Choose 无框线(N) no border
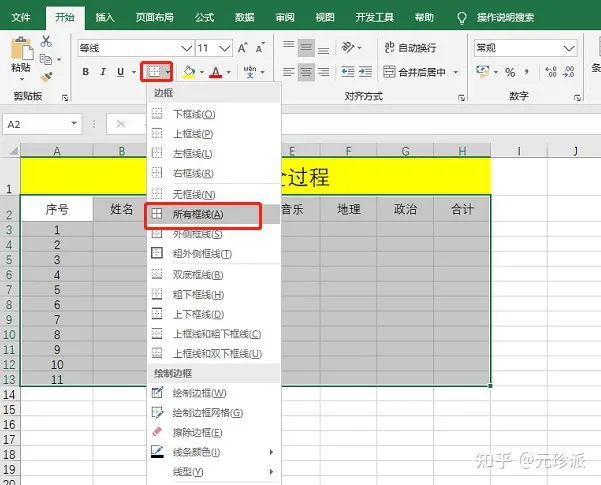 213,194
